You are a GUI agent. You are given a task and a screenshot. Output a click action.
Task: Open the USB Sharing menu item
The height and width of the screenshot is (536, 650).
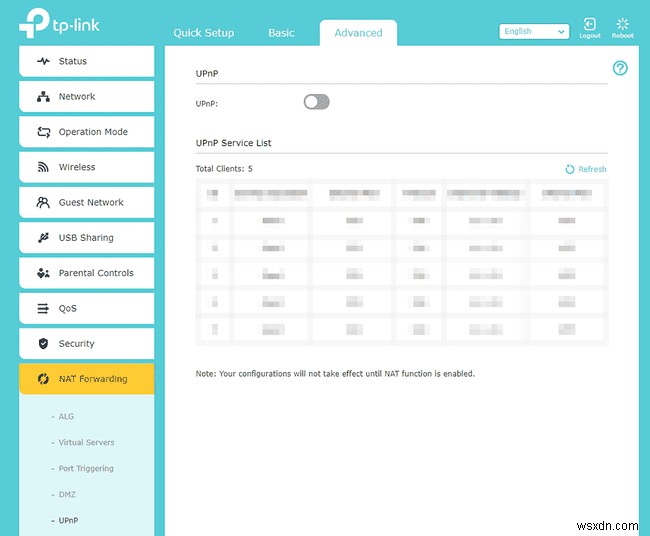pos(87,238)
